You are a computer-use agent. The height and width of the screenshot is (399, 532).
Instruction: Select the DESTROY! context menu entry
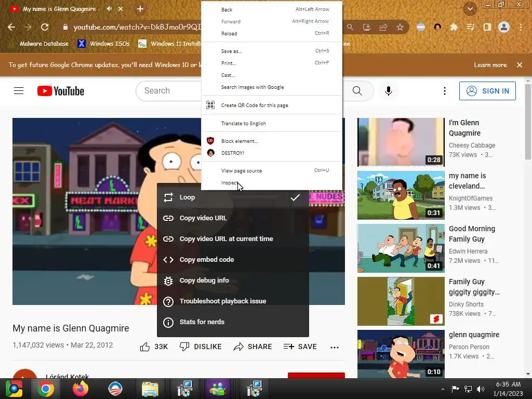[271, 153]
